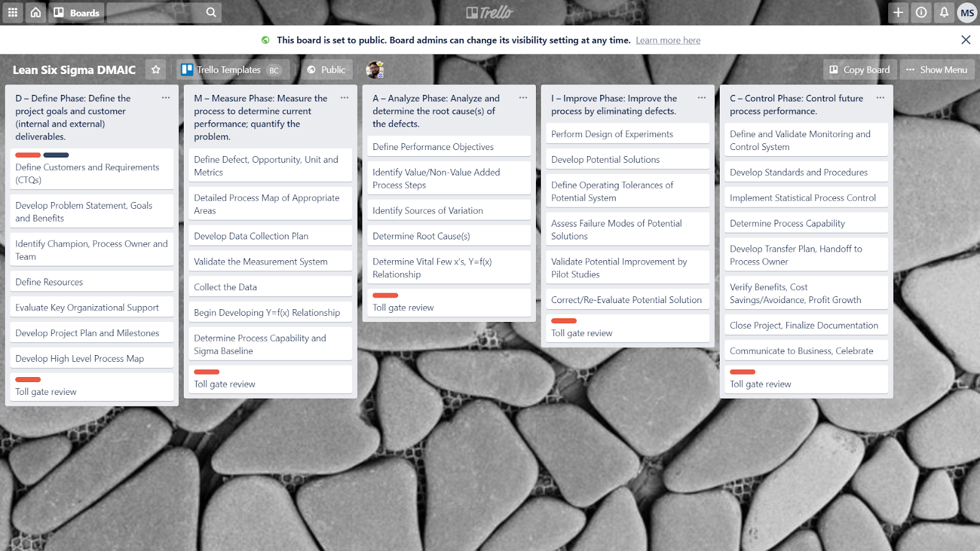Viewport: 980px width, 551px height.
Task: Click the Copy Board button
Action: [x=860, y=70]
